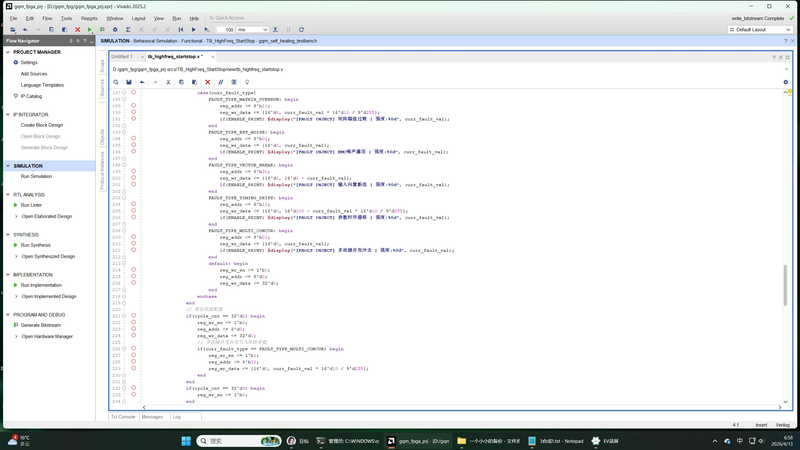The image size is (800, 450).
Task: Toggle breakpoint on code line 189
Action: [x=134, y=106]
